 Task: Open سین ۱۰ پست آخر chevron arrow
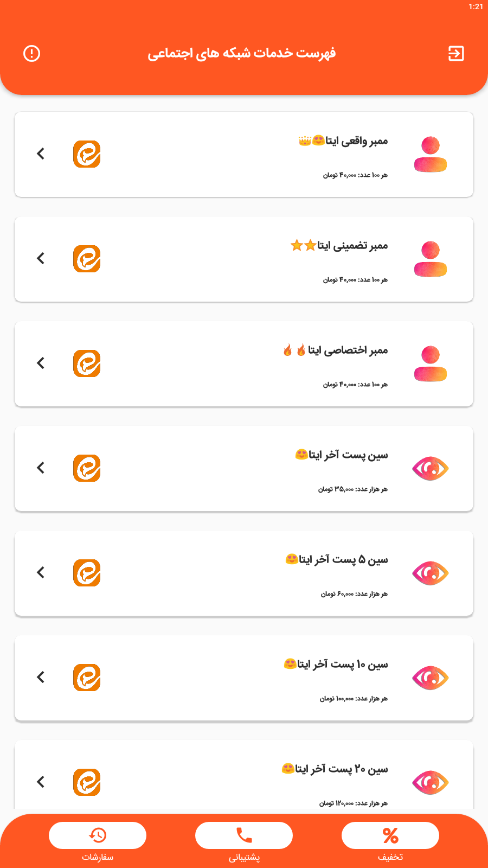41,678
